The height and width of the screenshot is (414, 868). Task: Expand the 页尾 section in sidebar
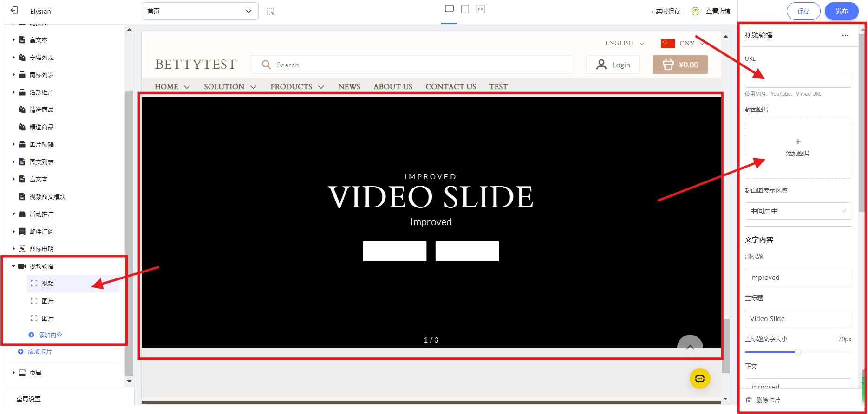pos(13,373)
